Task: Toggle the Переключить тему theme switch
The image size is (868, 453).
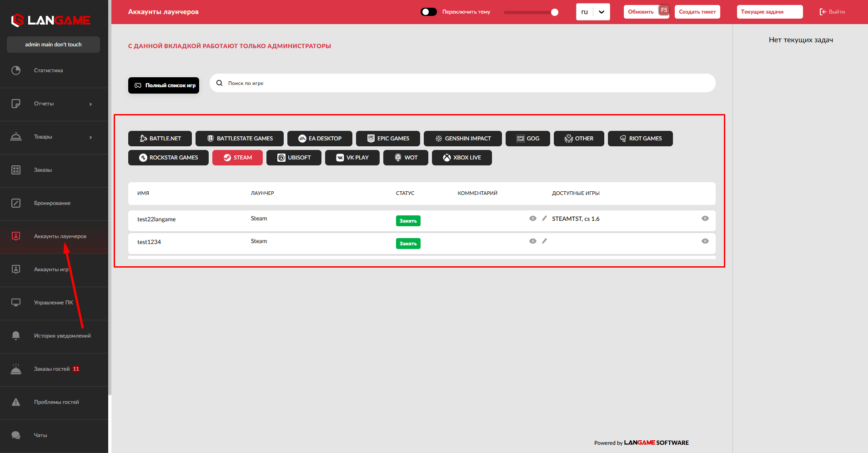Action: [429, 12]
